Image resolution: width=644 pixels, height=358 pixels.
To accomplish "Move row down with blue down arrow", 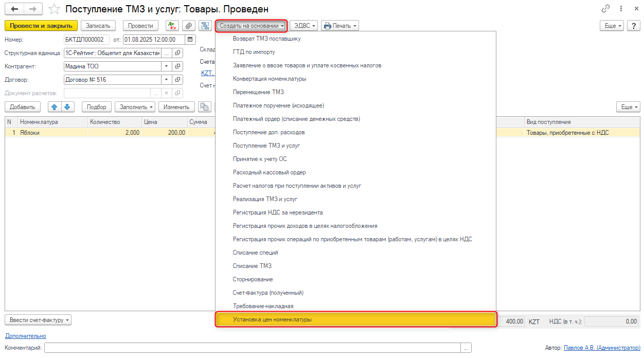I will (x=68, y=107).
